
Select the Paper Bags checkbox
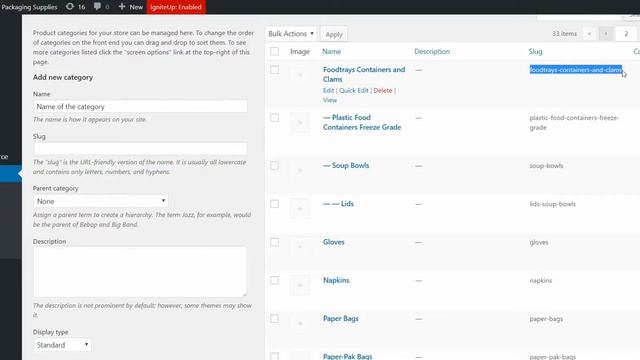[x=274, y=318]
